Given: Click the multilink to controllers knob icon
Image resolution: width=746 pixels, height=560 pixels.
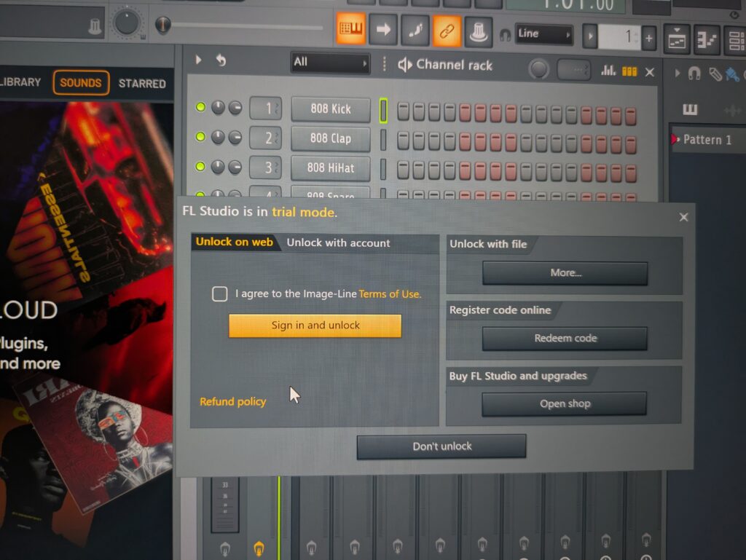Looking at the screenshot, I should (x=478, y=33).
